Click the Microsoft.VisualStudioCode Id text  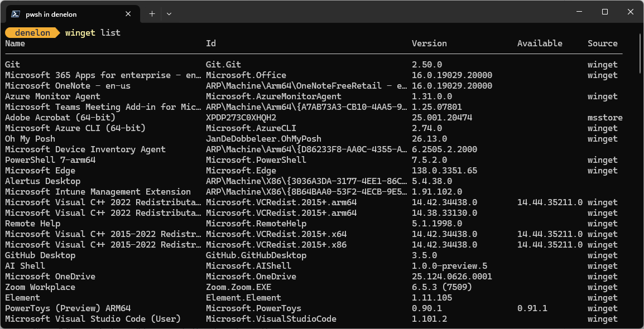point(271,319)
